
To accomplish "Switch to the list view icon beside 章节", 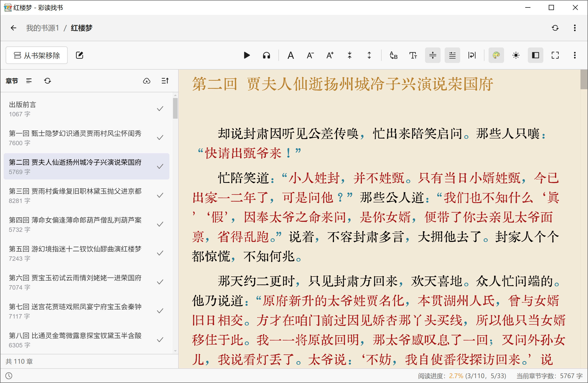I will pos(29,81).
